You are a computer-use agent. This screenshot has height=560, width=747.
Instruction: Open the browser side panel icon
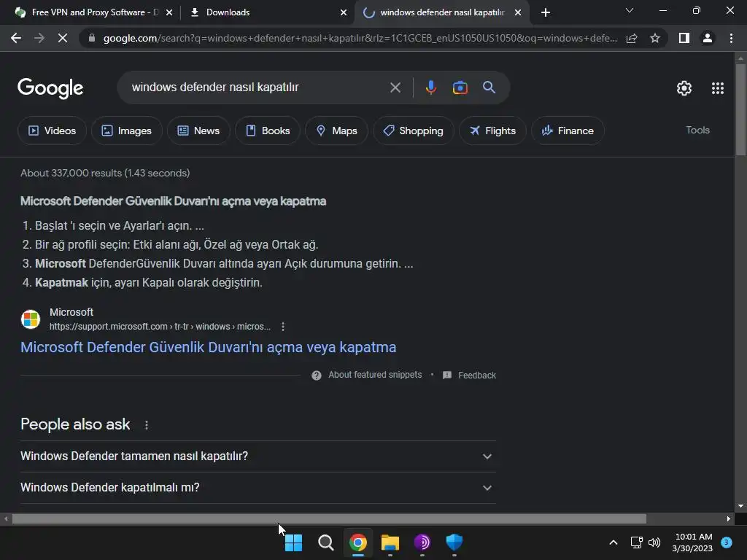(684, 38)
